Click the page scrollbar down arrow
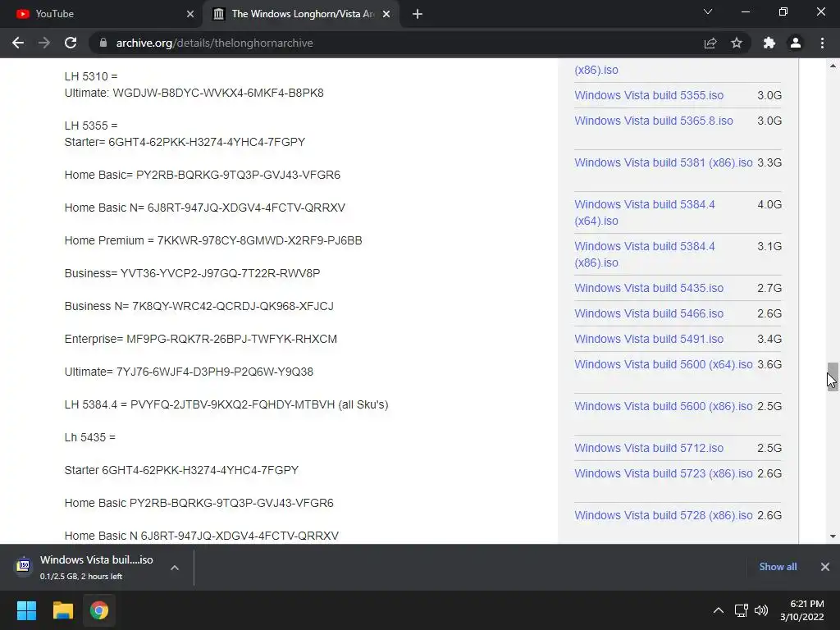Image resolution: width=840 pixels, height=630 pixels. pyautogui.click(x=833, y=536)
